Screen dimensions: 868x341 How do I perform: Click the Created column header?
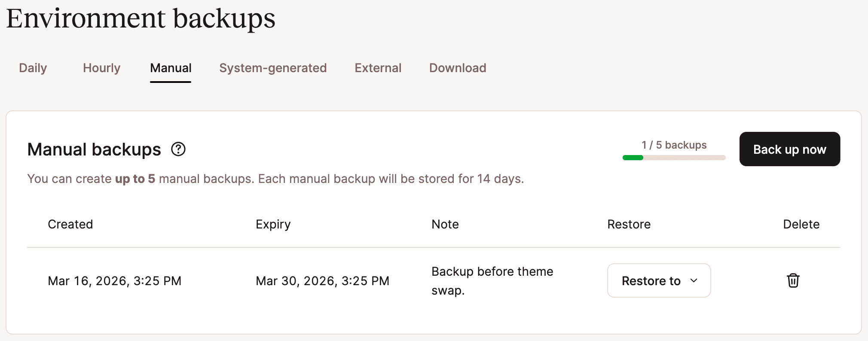pos(70,224)
